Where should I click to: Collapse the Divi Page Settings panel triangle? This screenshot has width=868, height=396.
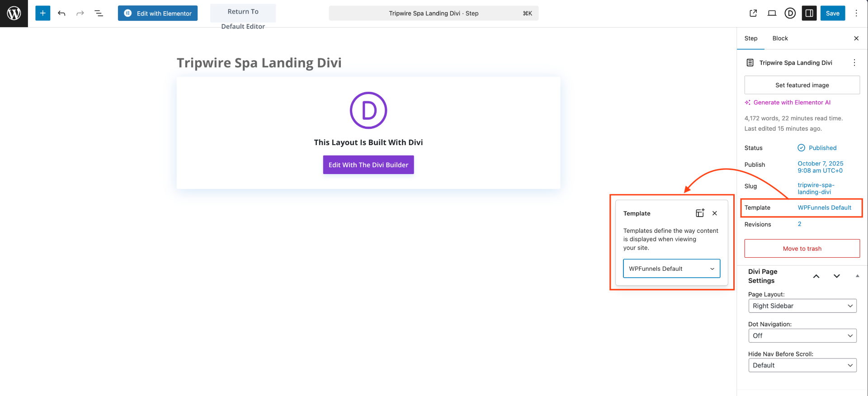click(x=857, y=276)
